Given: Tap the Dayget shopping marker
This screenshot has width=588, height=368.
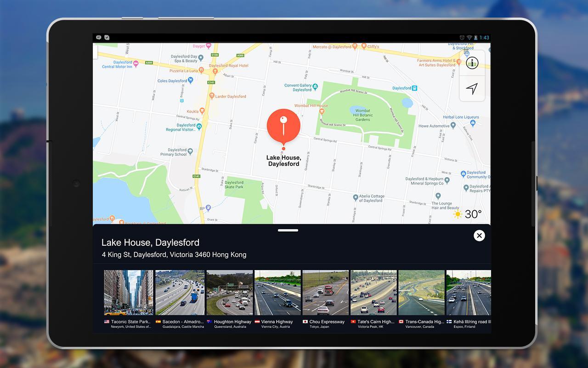Looking at the screenshot, I should tap(209, 46).
